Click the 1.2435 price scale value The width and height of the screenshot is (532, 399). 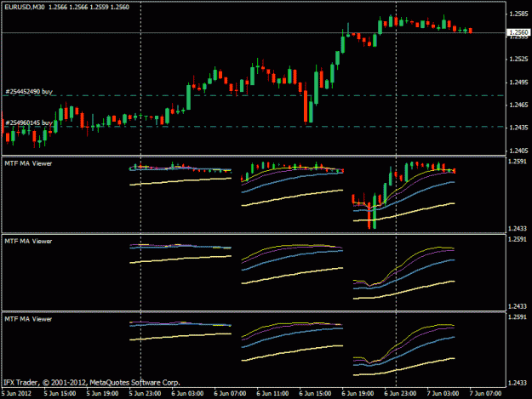coord(518,128)
